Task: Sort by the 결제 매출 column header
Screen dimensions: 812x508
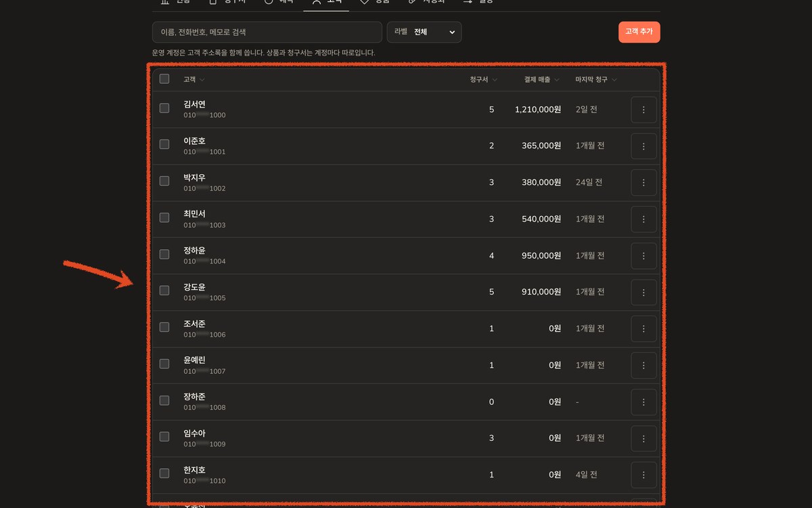Action: (541, 80)
